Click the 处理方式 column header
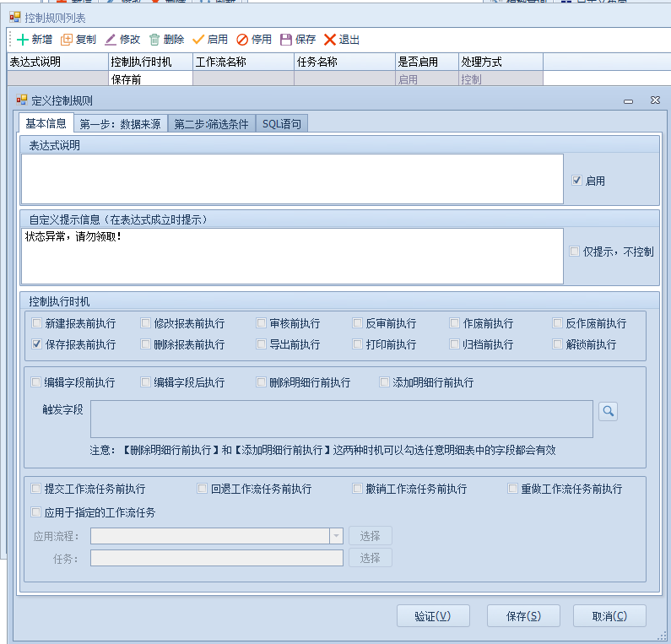The width and height of the screenshot is (671, 644). coord(500,62)
